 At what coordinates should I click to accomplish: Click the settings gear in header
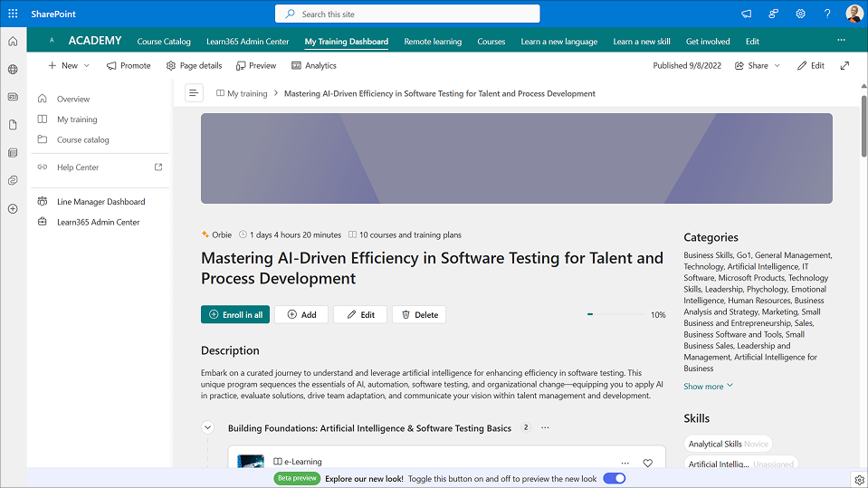tap(800, 14)
